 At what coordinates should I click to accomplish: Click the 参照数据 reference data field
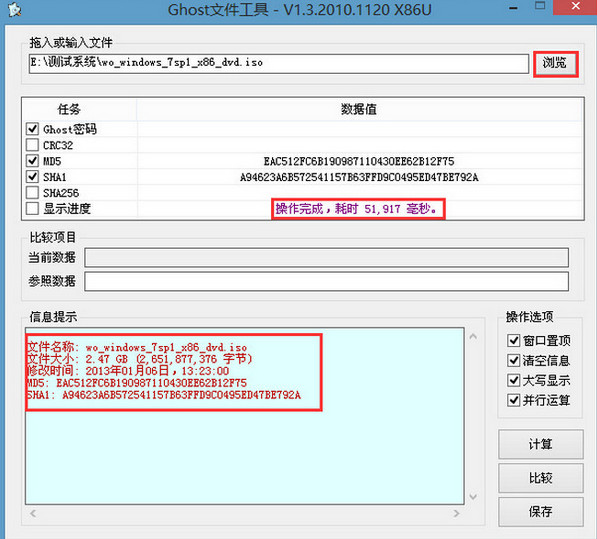coord(326,281)
